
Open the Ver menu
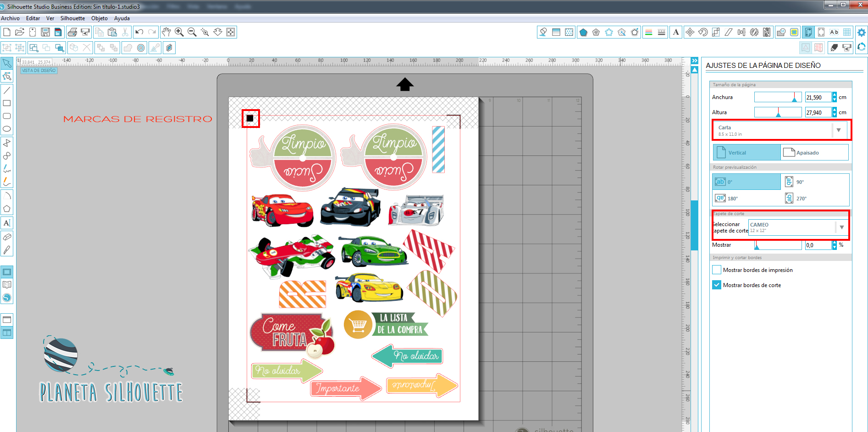coord(50,18)
